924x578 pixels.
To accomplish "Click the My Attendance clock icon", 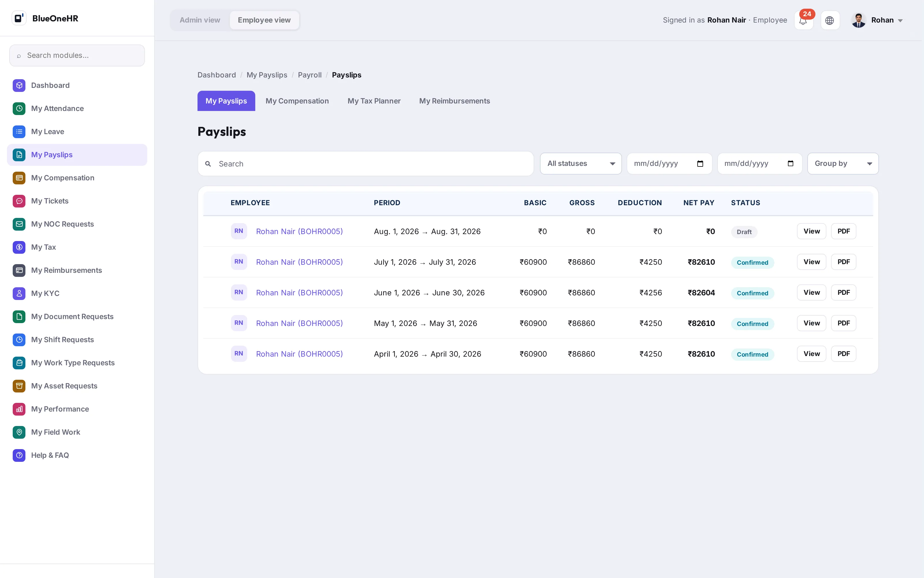I will (19, 109).
